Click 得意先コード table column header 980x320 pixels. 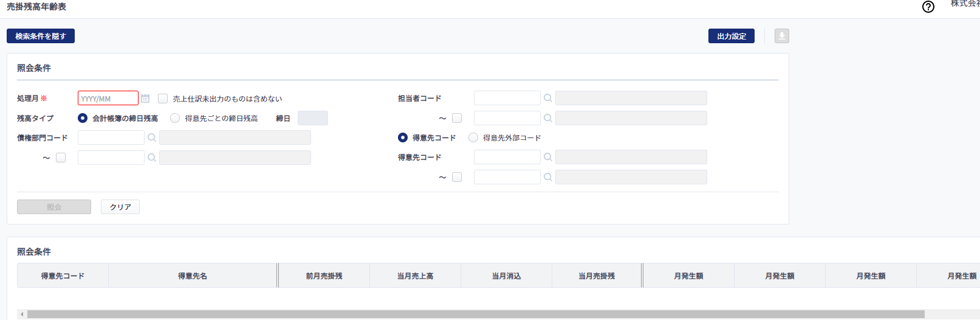click(63, 276)
